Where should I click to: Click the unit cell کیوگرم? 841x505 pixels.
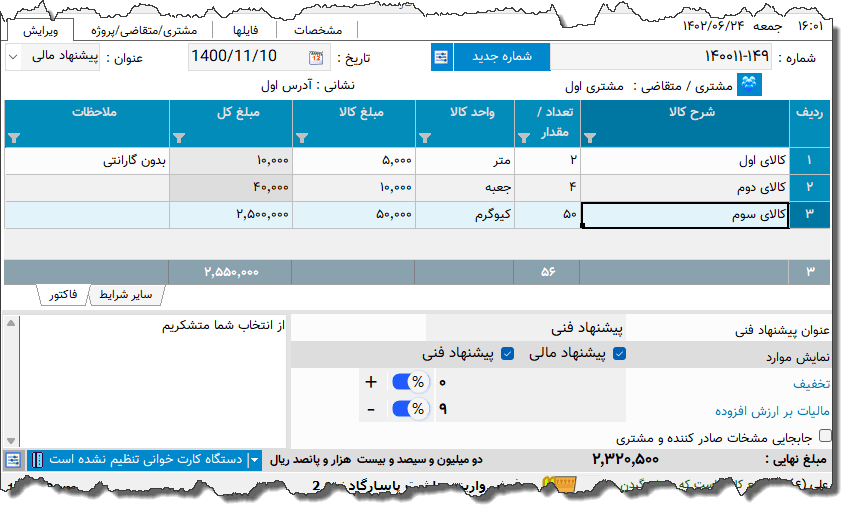465,215
